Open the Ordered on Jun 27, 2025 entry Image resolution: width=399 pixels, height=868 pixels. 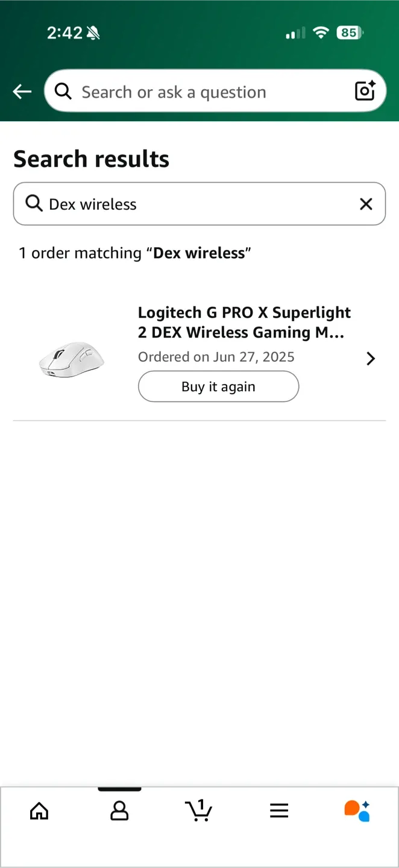click(x=216, y=357)
